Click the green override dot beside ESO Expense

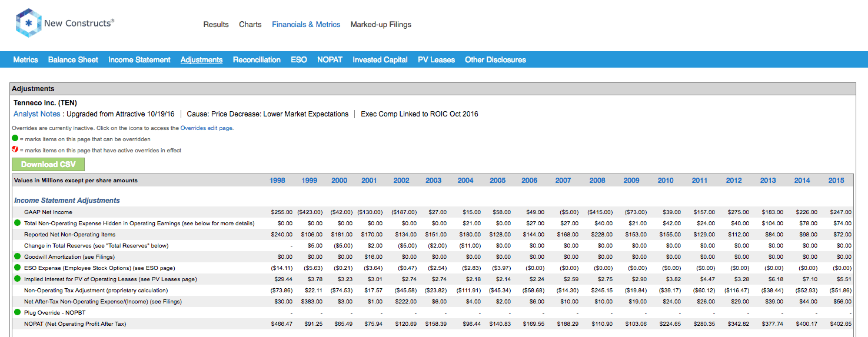point(17,268)
